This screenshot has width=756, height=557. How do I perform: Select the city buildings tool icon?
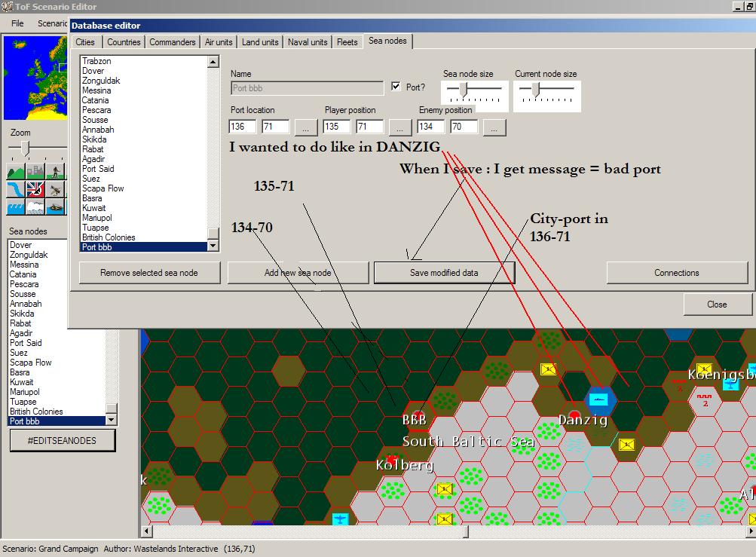click(x=35, y=172)
